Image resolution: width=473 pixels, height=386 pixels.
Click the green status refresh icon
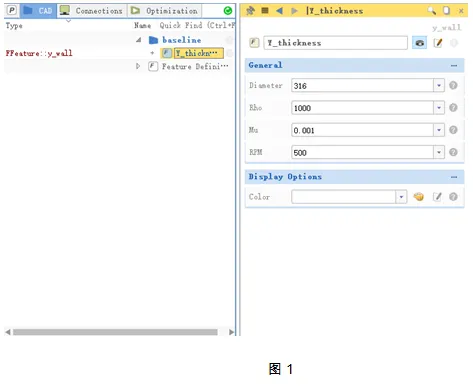tap(228, 11)
